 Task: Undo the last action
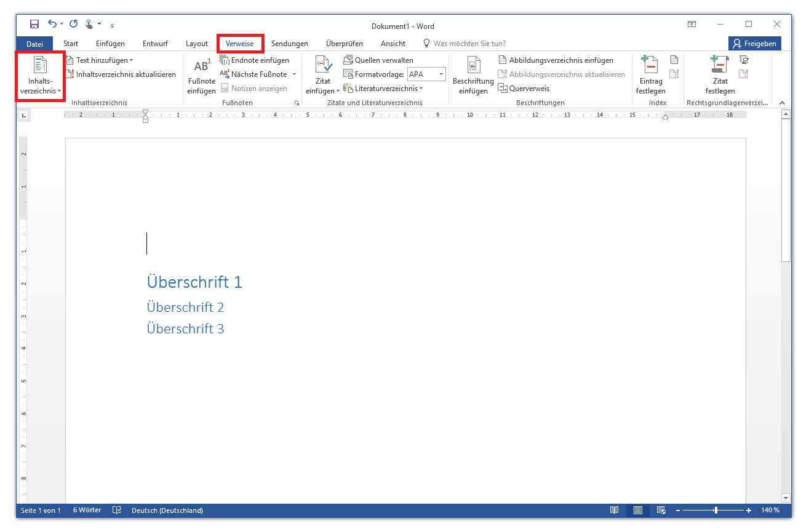52,25
